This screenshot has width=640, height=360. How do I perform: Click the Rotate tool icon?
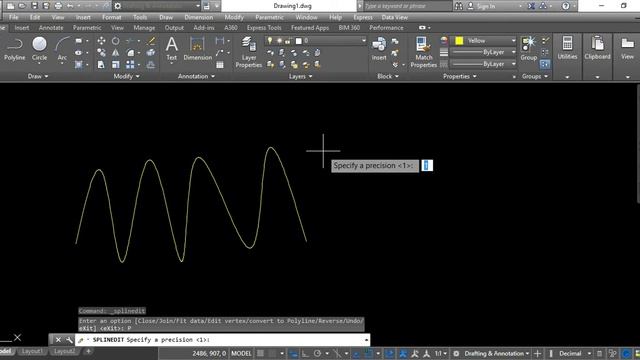(x=116, y=41)
